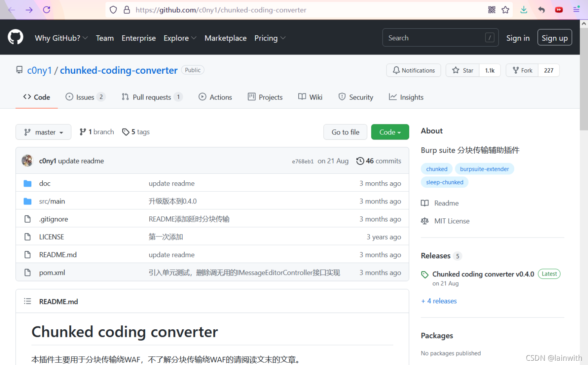Open the QR code icon in address bar
This screenshot has height=365, width=588.
(492, 10)
